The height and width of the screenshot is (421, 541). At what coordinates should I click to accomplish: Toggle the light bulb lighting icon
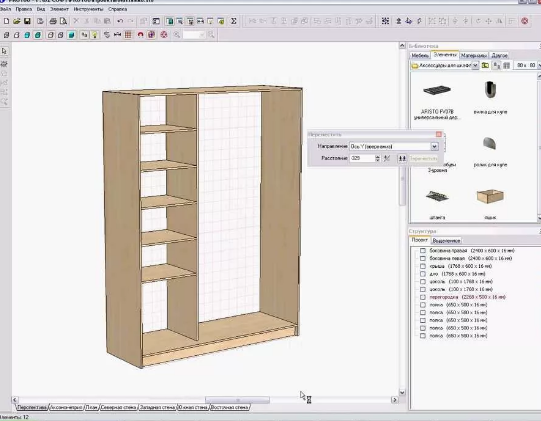[95, 35]
